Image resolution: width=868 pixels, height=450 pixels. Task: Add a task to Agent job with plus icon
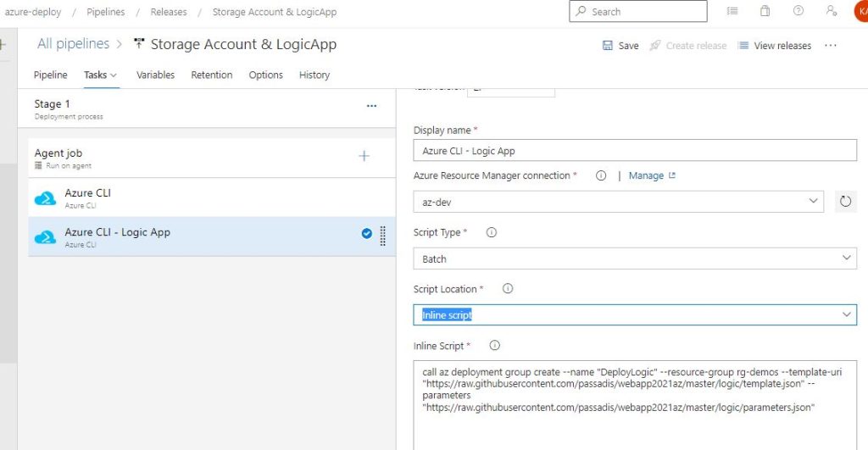[364, 156]
